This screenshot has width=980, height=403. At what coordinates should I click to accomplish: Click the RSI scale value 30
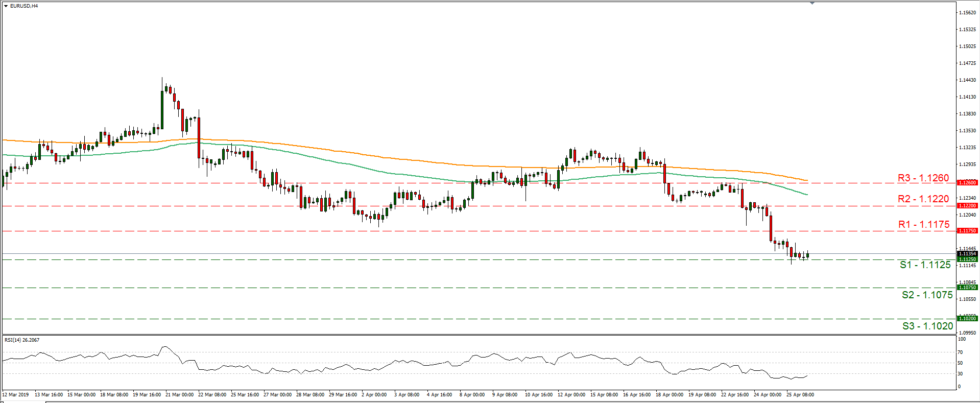click(x=961, y=374)
